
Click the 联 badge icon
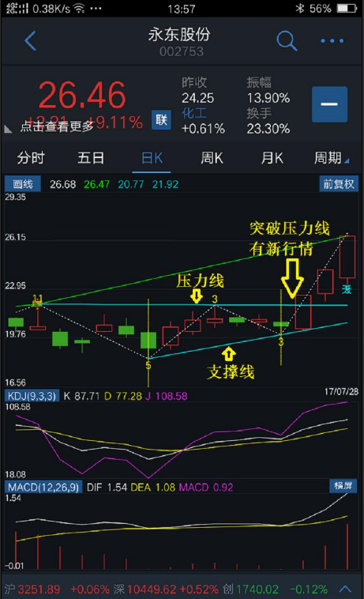(161, 120)
